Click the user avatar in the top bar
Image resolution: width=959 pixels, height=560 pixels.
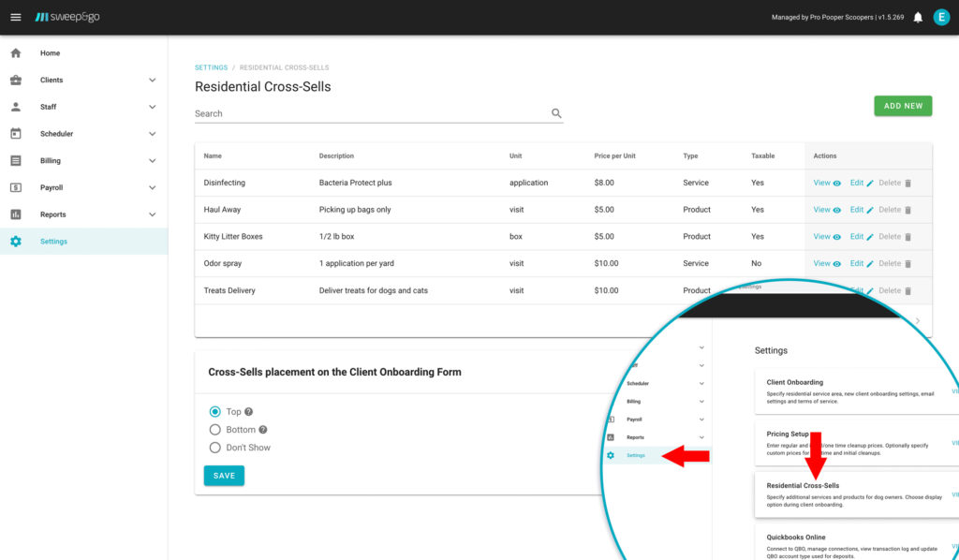pyautogui.click(x=941, y=16)
